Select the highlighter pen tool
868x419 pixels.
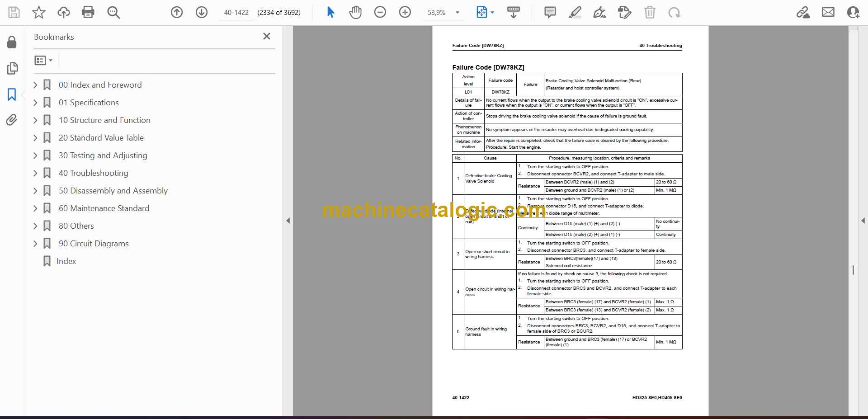575,12
